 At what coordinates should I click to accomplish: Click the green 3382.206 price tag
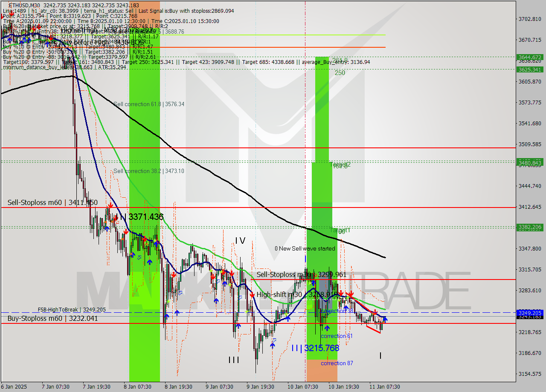[530, 227]
